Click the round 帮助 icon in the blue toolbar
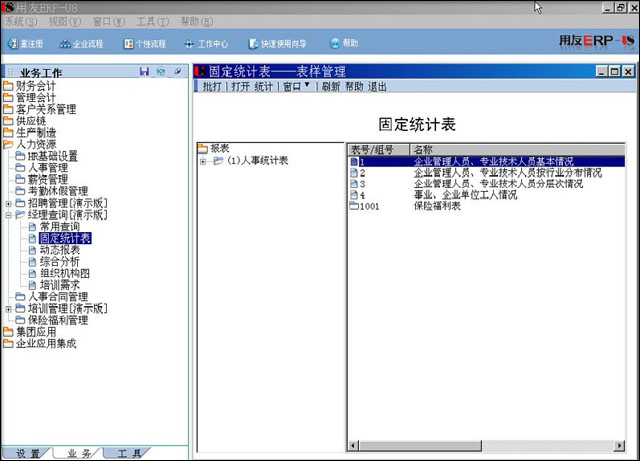 (x=335, y=43)
